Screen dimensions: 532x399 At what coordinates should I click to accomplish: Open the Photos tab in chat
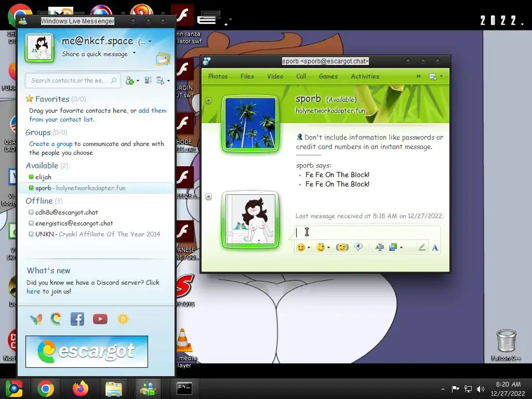pyautogui.click(x=218, y=76)
